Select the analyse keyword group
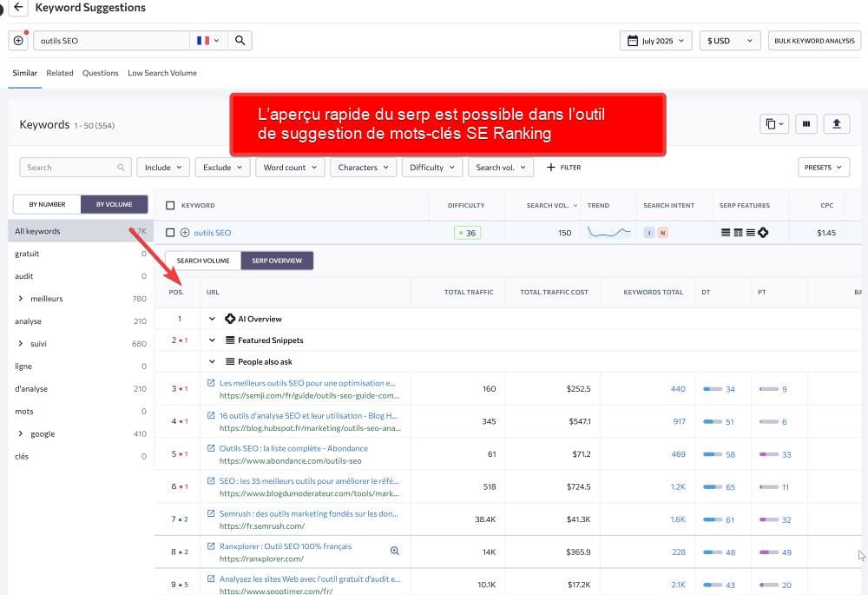 click(x=81, y=321)
